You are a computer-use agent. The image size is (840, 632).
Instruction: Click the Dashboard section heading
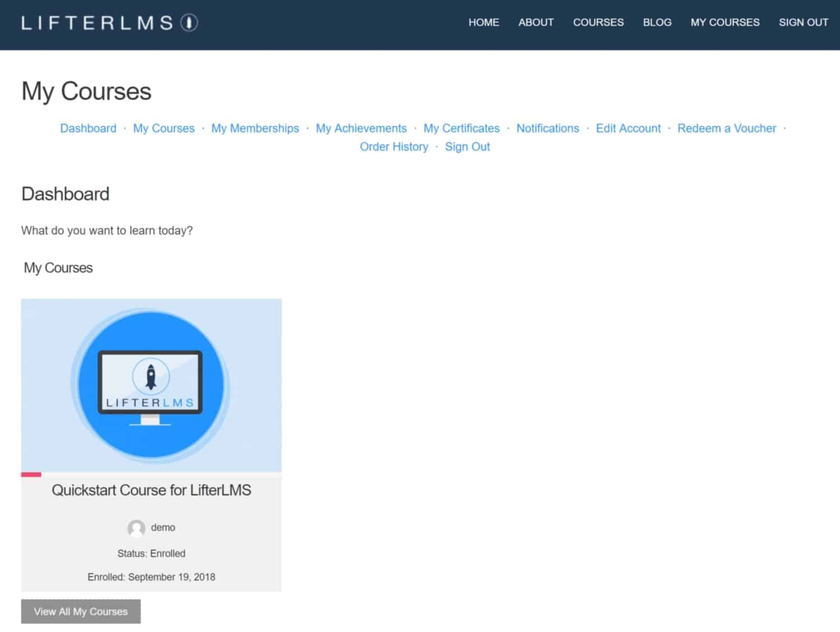[x=66, y=194]
